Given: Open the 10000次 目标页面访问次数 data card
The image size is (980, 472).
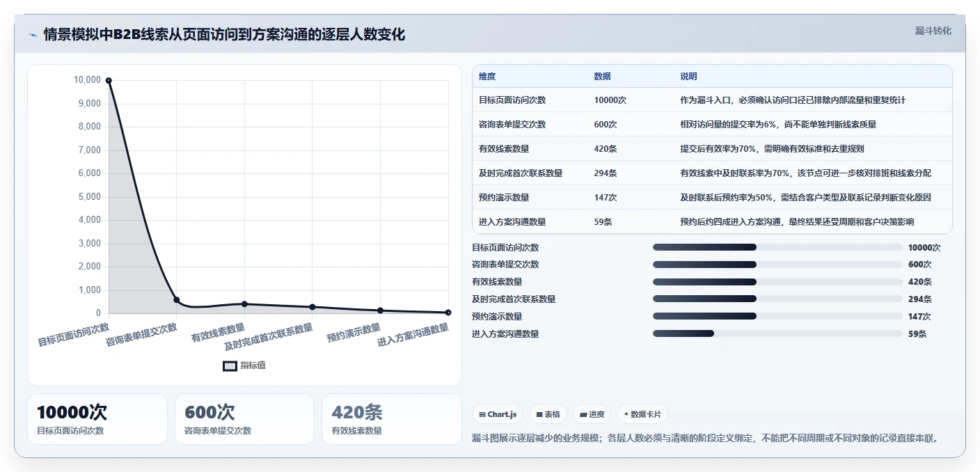Looking at the screenshot, I should click(97, 419).
